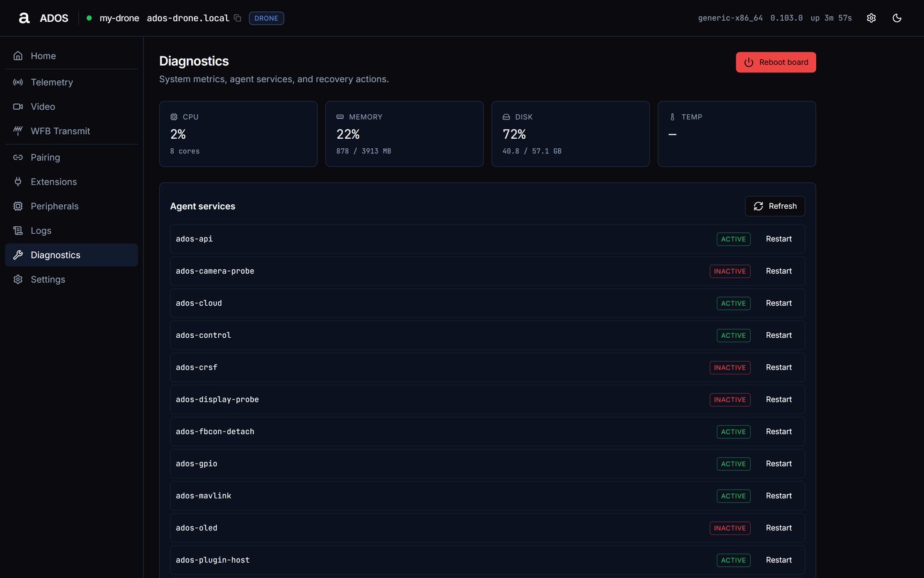Open the Home page
This screenshot has width=924, height=578.
(x=71, y=56)
